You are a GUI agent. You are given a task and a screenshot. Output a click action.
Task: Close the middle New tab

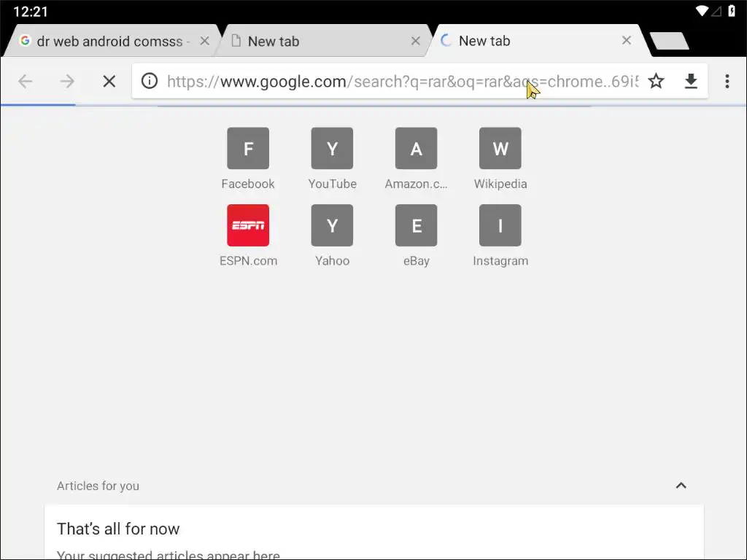[415, 41]
